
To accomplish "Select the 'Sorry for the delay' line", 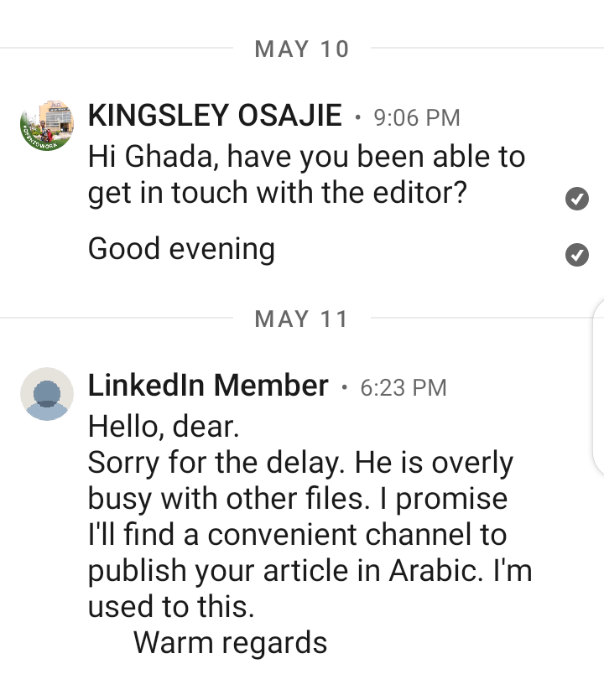I will click(x=299, y=463).
